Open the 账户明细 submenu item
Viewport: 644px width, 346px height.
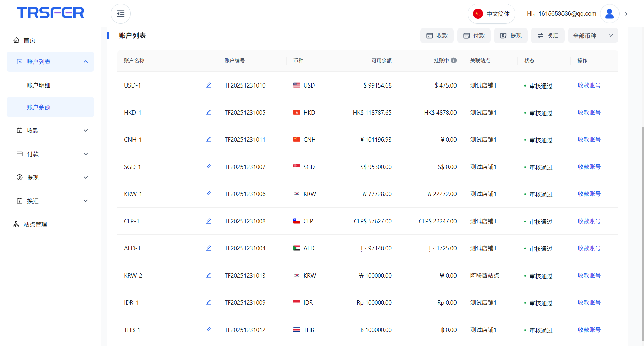coord(39,85)
